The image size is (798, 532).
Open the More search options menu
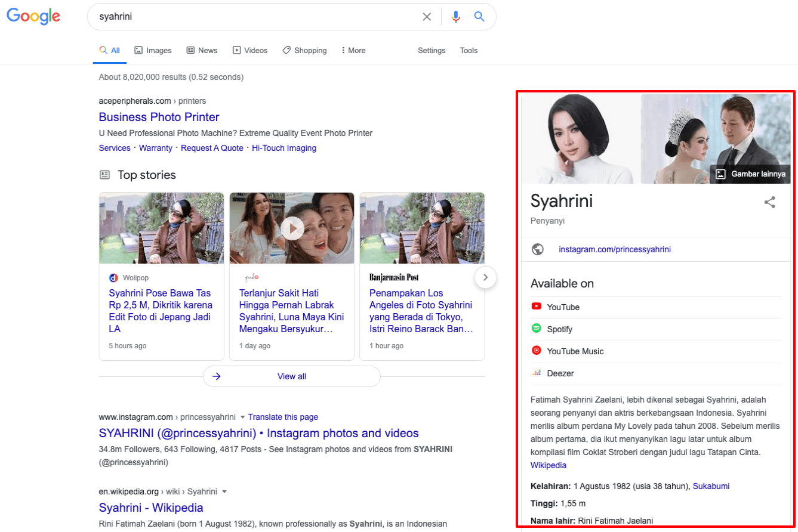[353, 51]
